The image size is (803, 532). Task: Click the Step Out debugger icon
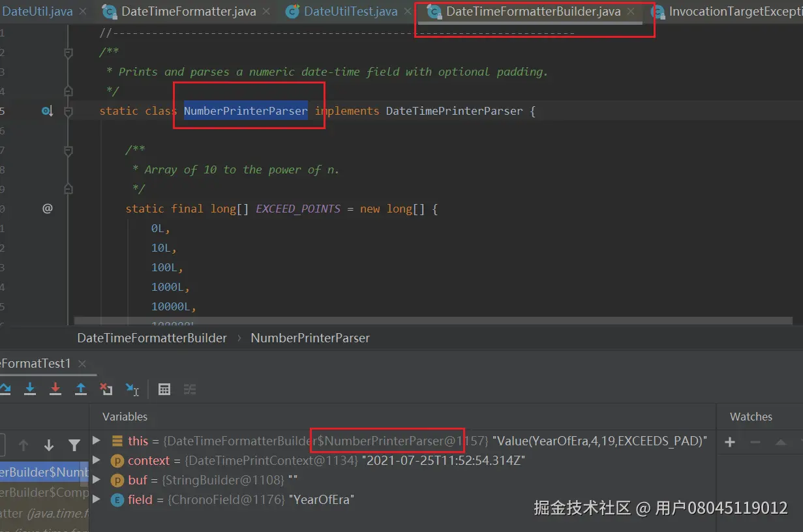[81, 389]
